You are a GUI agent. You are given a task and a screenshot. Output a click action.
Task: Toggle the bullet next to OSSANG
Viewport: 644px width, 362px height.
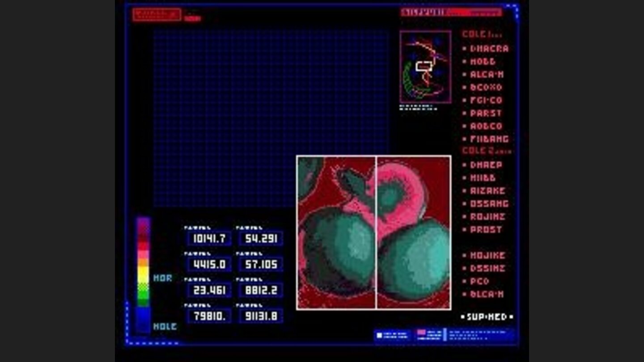[465, 204]
